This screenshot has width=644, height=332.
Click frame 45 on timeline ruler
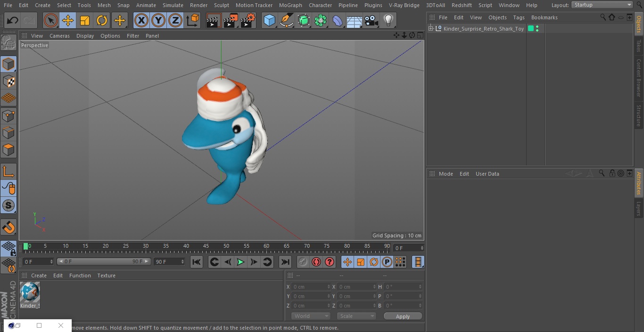(206, 246)
